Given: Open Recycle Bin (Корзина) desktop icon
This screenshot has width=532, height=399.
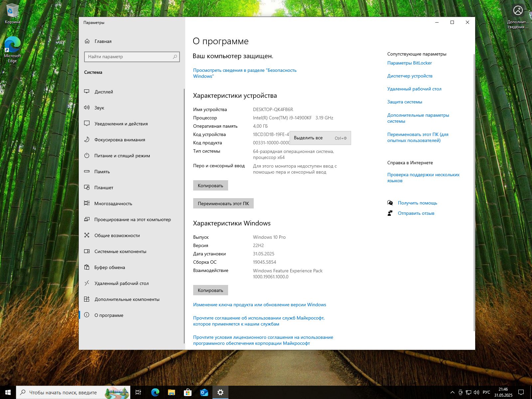Looking at the screenshot, I should [13, 14].
